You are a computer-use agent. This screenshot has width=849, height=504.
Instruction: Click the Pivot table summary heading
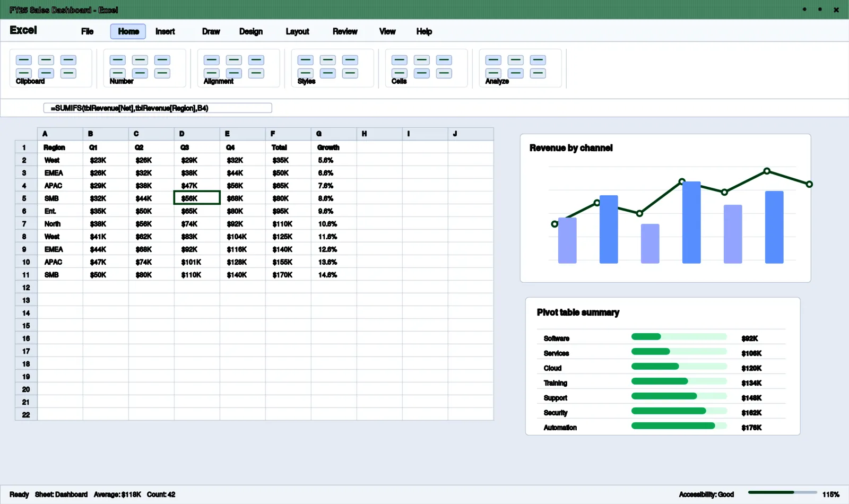pos(578,312)
